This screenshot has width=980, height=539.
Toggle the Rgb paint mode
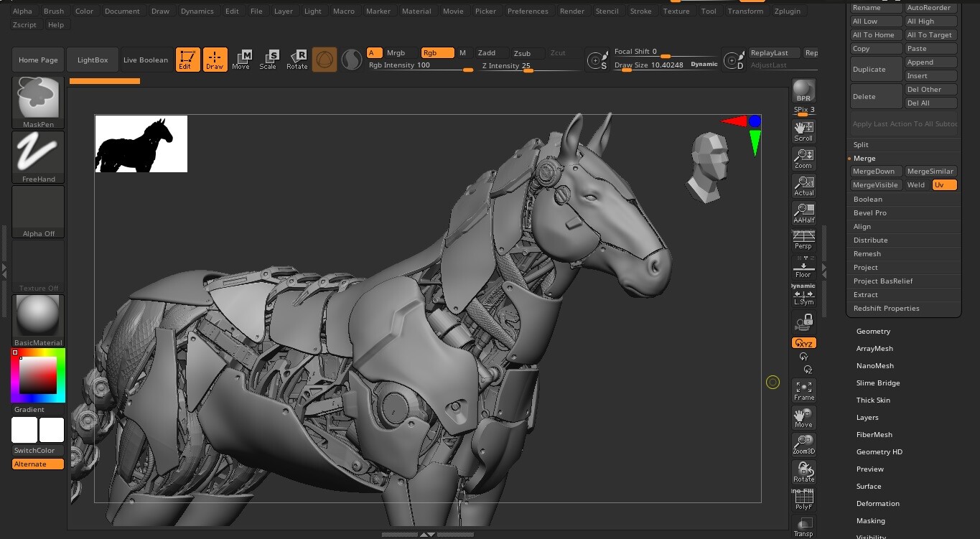point(438,52)
